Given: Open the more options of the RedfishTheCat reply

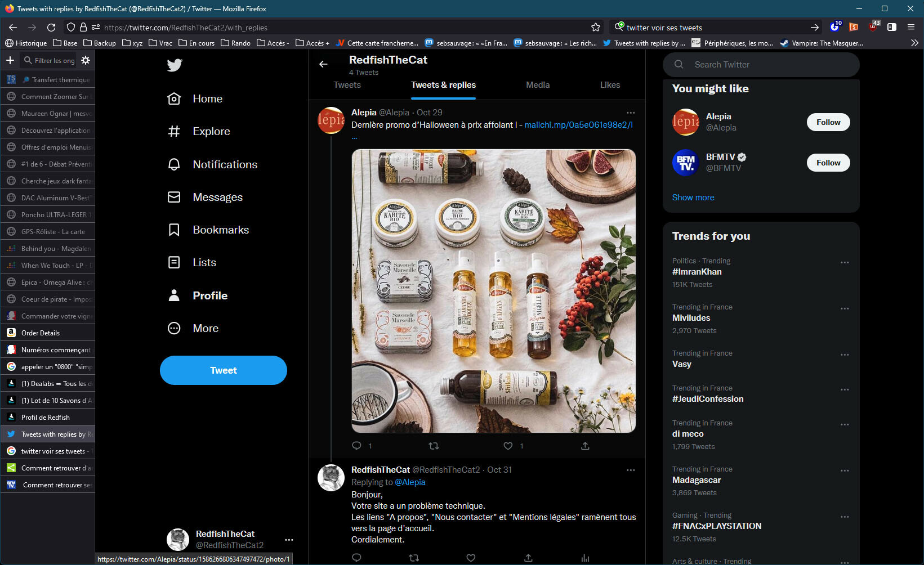Looking at the screenshot, I should click(631, 470).
